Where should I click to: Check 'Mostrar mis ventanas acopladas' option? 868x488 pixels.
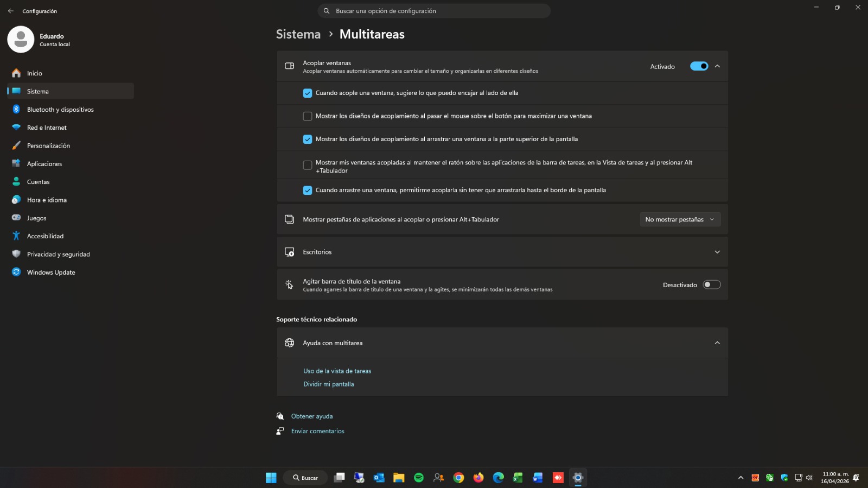(x=308, y=165)
